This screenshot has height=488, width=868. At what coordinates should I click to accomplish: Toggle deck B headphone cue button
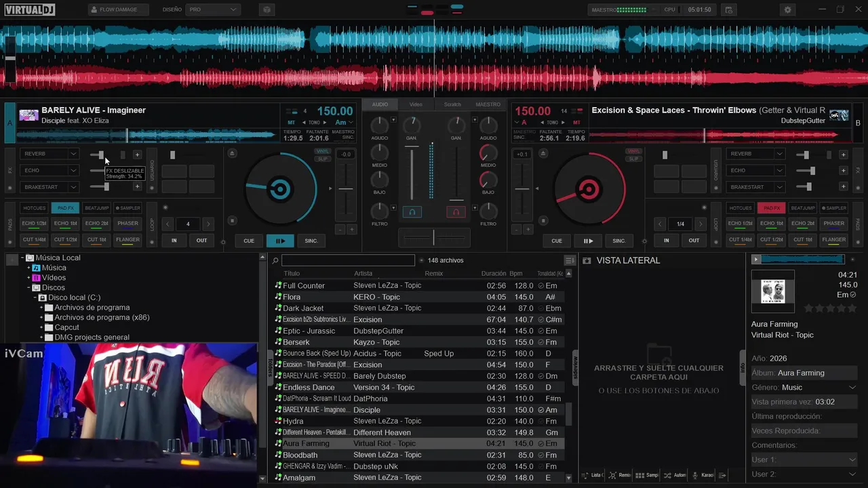pos(456,212)
